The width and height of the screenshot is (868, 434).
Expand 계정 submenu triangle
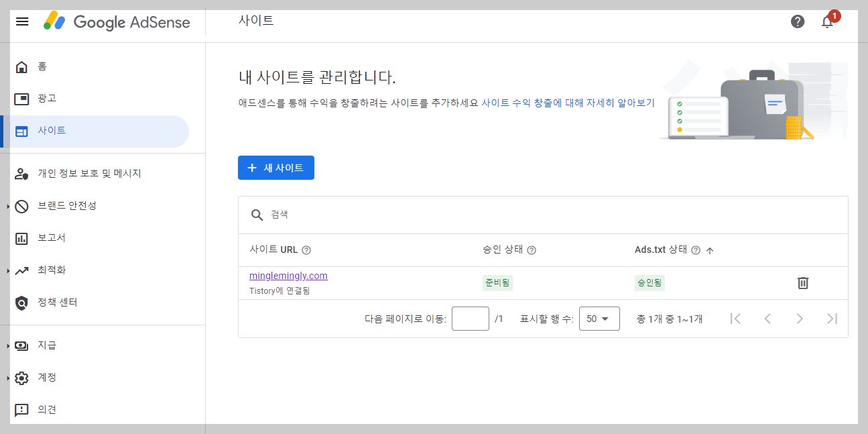[x=8, y=378]
